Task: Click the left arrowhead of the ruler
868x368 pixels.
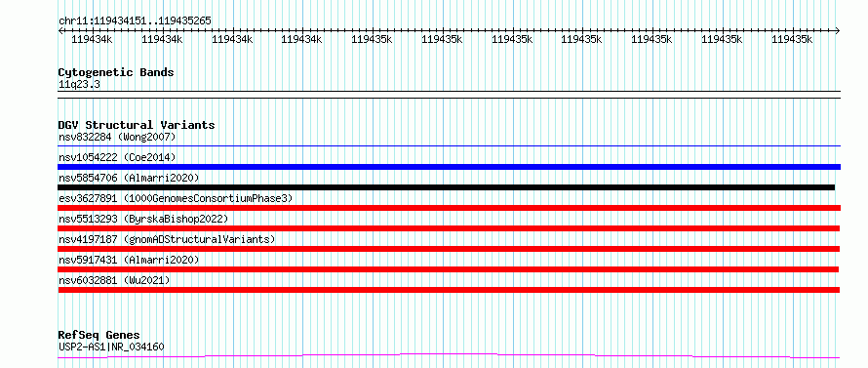Action: (60, 30)
